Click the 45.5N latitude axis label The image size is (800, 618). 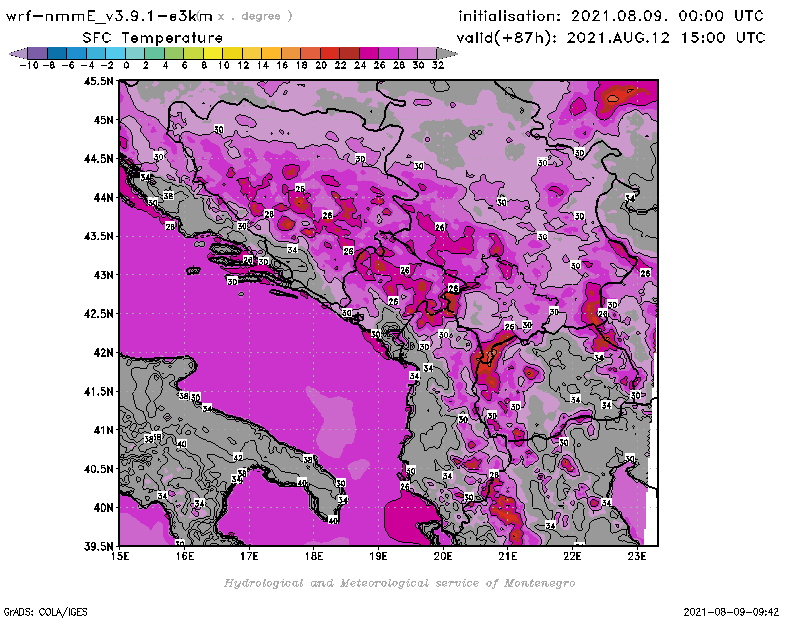pos(97,81)
